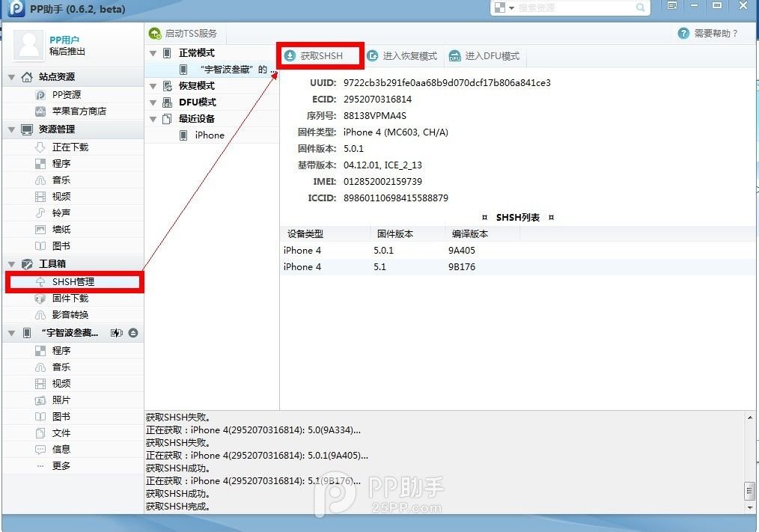The image size is (759, 532).
Task: Click the 启动TSS服务 button label
Action: [x=191, y=34]
